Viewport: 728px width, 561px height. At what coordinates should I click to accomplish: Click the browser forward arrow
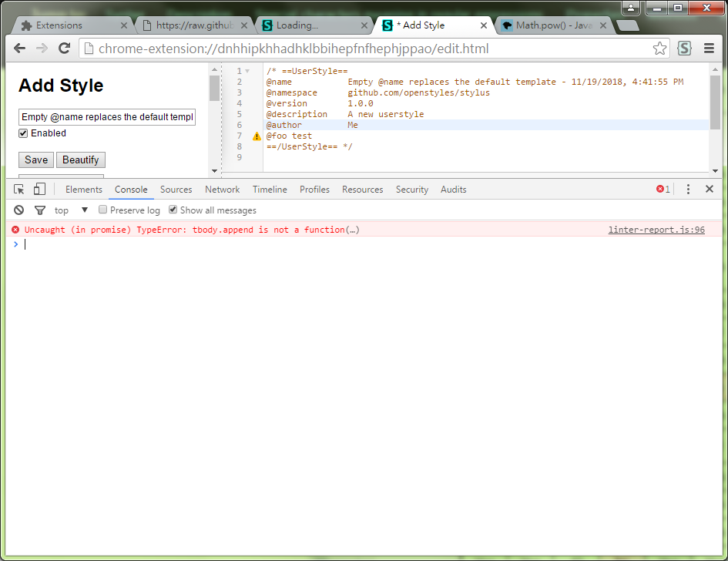click(42, 49)
